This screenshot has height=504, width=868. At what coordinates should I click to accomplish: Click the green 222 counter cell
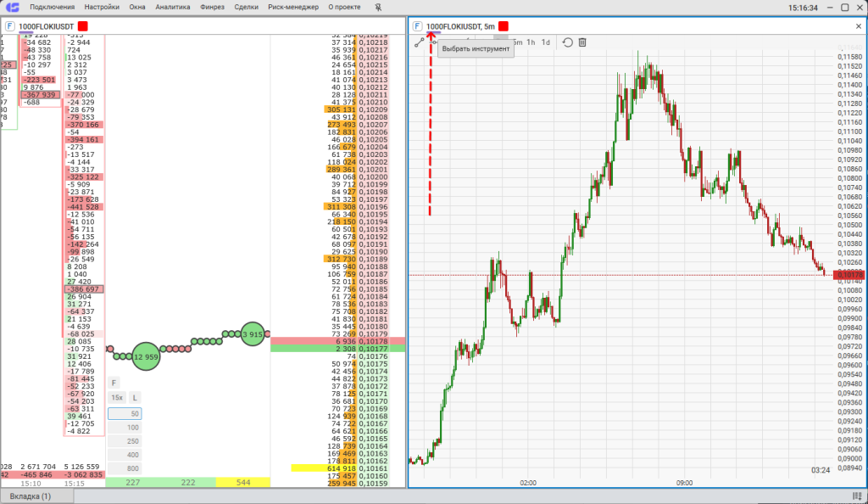(x=188, y=483)
